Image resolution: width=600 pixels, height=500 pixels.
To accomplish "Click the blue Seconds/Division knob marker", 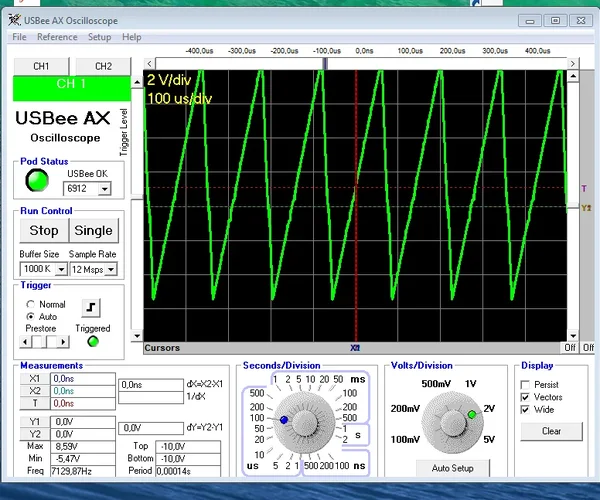I will [x=284, y=420].
